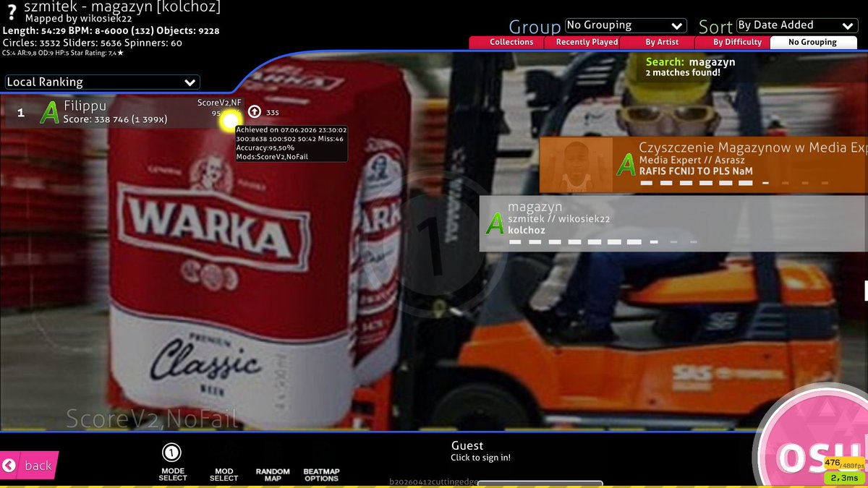The height and width of the screenshot is (488, 868).
Task: Open the Mode Select icon
Action: click(172, 463)
